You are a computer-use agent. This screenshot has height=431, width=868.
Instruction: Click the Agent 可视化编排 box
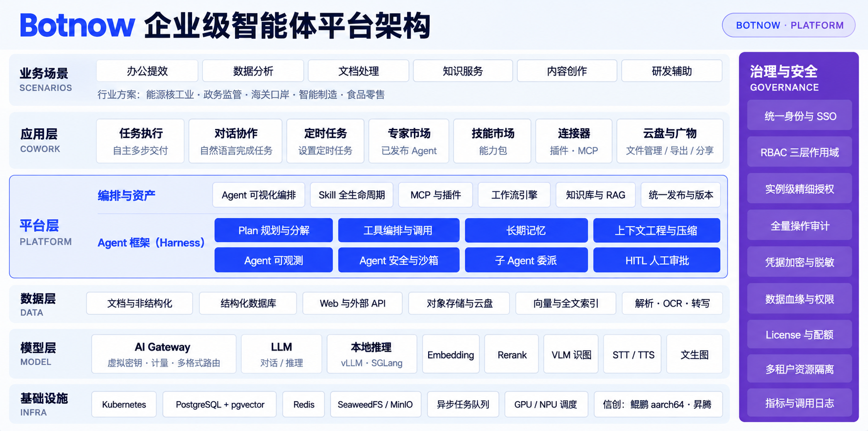click(x=259, y=195)
